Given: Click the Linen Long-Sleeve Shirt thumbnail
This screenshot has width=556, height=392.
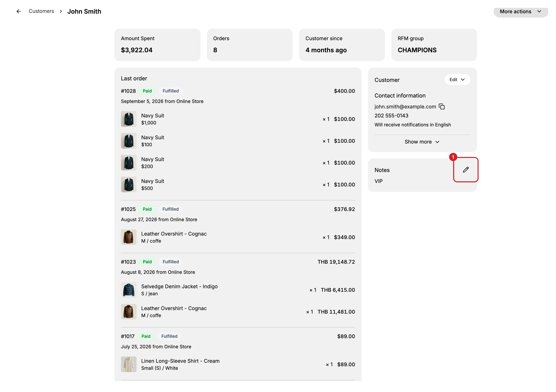Looking at the screenshot, I should coord(129,364).
